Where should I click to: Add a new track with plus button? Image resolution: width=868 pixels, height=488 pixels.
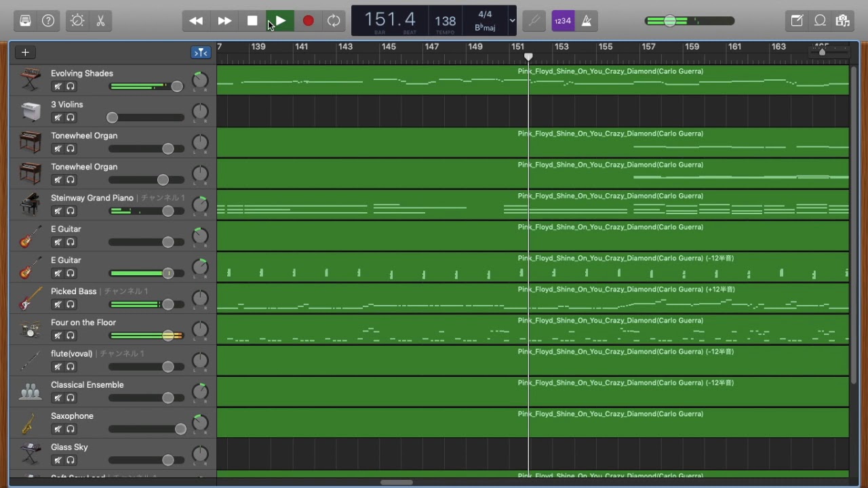(25, 52)
